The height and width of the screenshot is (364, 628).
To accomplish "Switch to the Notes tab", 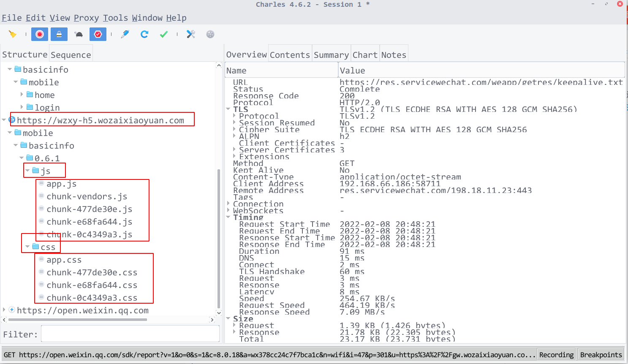I will [x=394, y=54].
